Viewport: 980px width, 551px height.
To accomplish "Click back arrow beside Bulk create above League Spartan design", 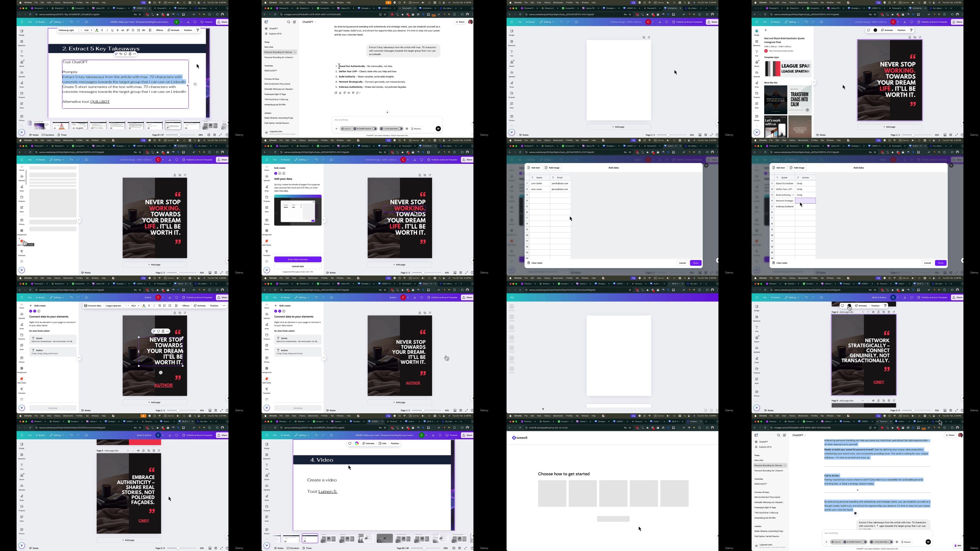I will tap(31, 306).
